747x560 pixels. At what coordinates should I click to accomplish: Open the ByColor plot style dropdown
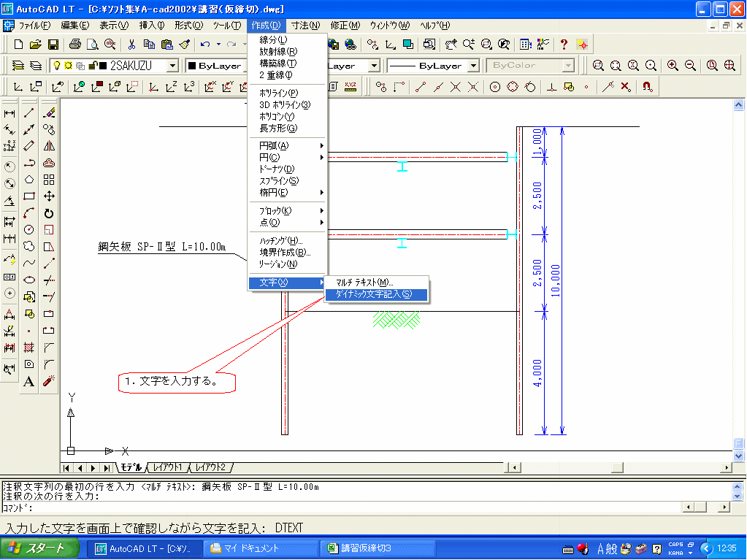[568, 65]
